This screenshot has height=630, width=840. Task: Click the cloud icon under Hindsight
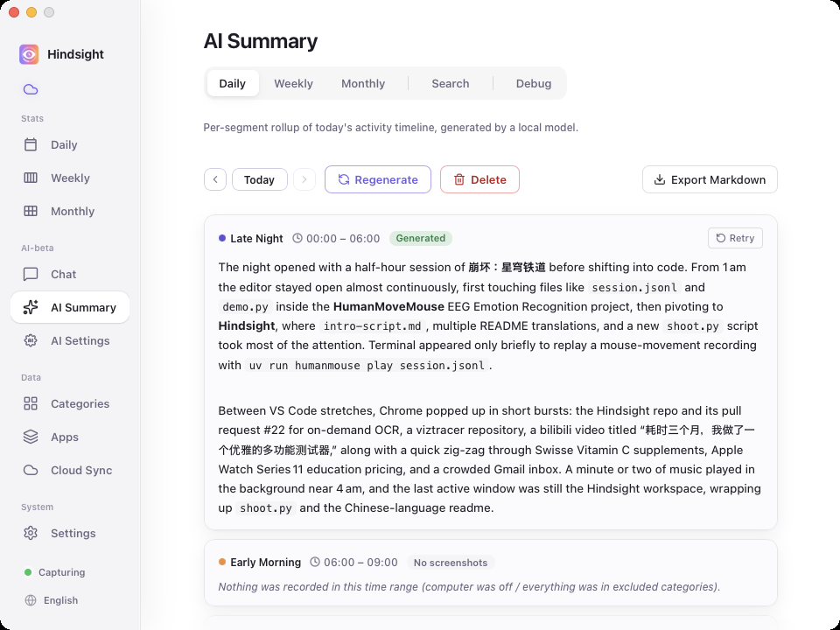point(31,89)
